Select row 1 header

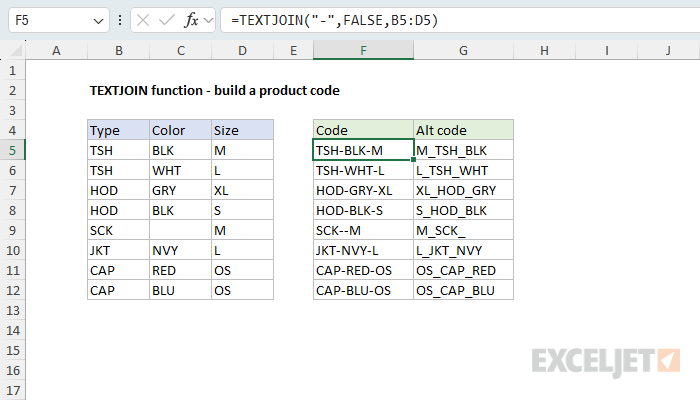12,70
